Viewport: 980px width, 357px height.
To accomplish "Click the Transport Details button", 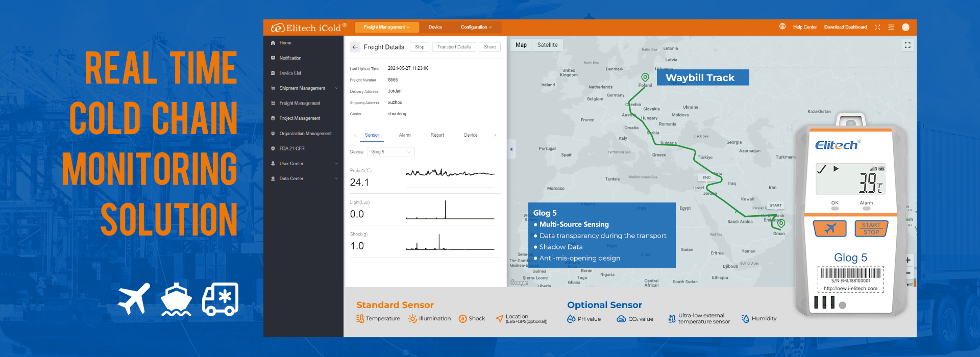I will pyautogui.click(x=454, y=47).
